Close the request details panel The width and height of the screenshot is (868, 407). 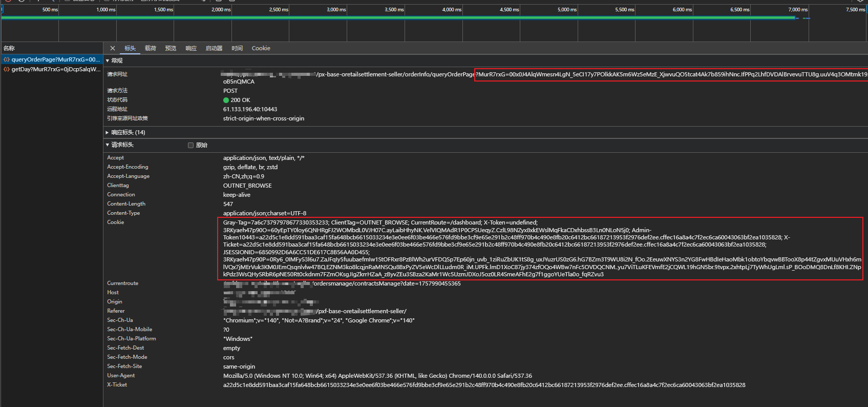click(x=113, y=48)
